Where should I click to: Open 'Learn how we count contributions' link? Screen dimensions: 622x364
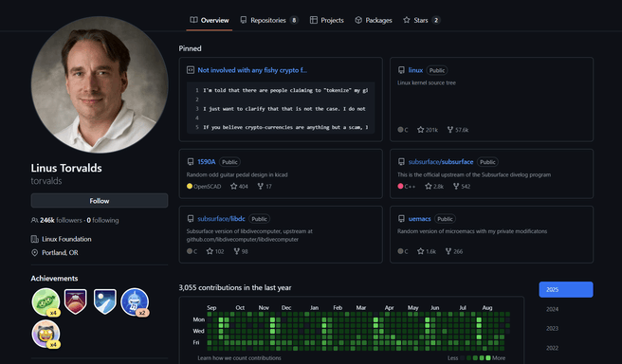tap(239, 358)
